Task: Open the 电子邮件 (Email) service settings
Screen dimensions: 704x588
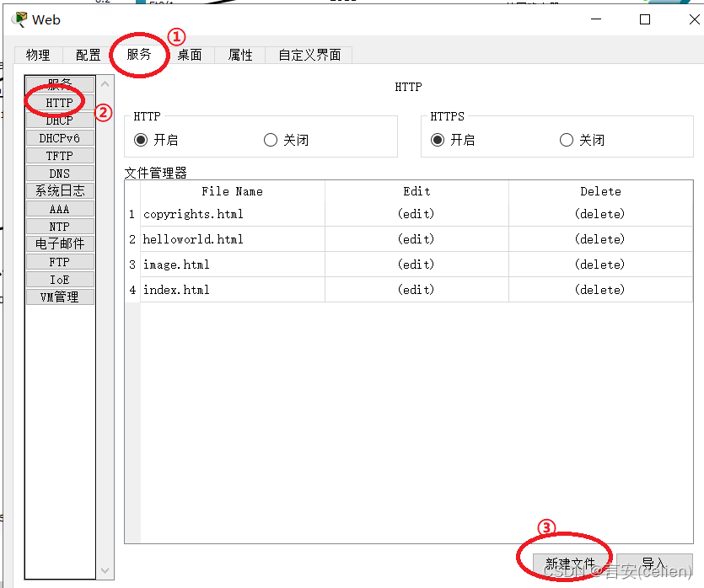Action: click(x=59, y=243)
